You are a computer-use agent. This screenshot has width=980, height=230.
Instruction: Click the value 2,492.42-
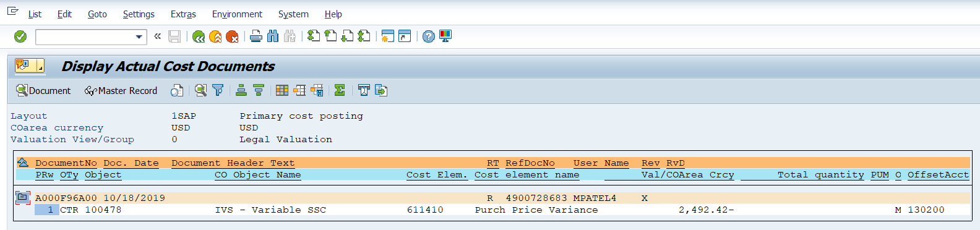coord(707,210)
